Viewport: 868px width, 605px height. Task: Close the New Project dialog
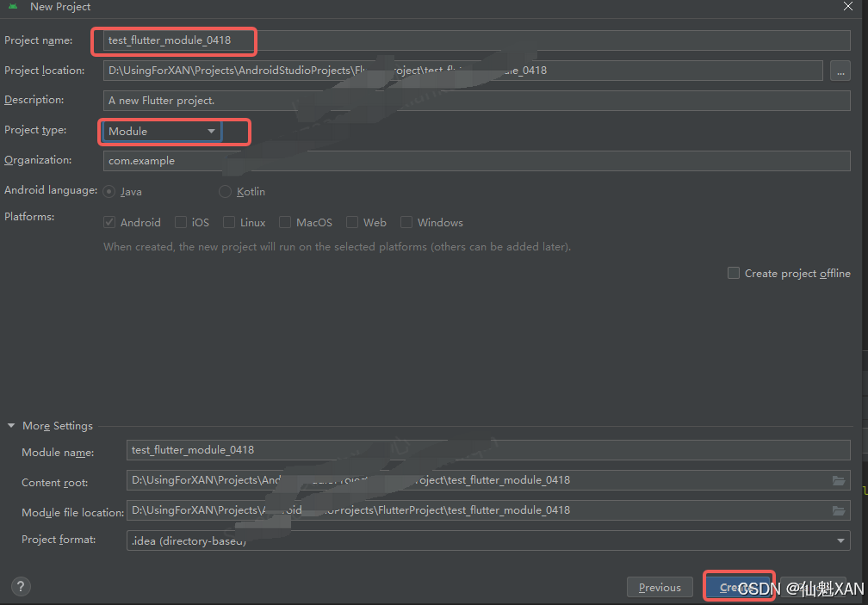[848, 7]
